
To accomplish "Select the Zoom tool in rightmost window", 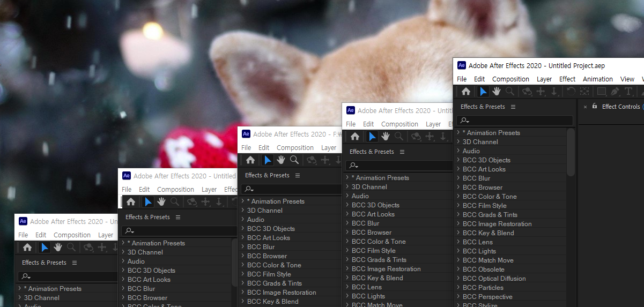I will pos(509,92).
